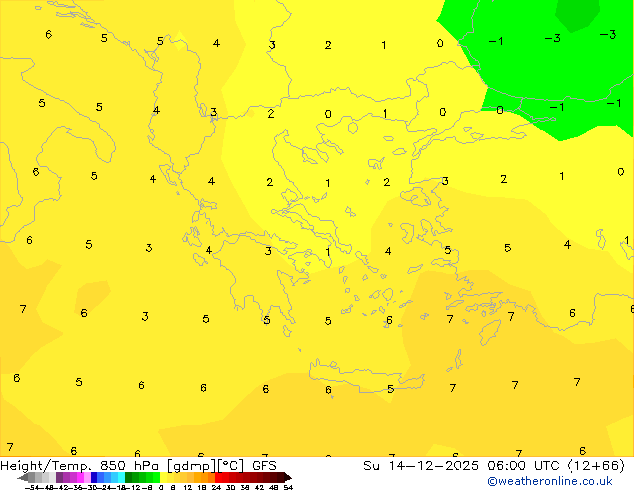Image resolution: width=634 pixels, height=490 pixels.
Task: Open the weatheronline.co.uk copyright link
Action: [550, 482]
